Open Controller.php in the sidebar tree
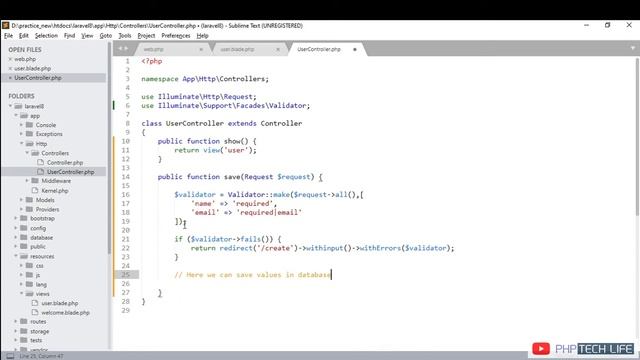 coord(64,162)
